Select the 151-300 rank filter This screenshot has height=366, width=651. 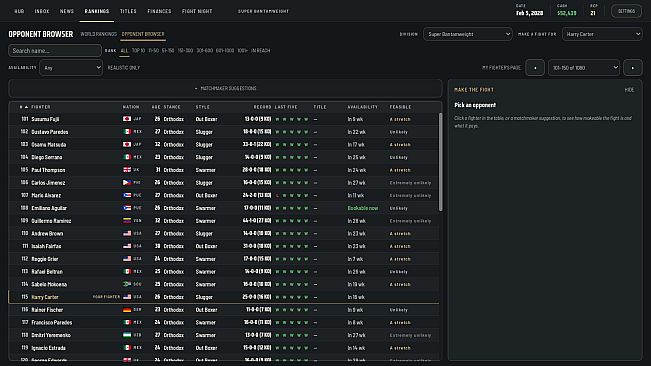[x=185, y=51]
